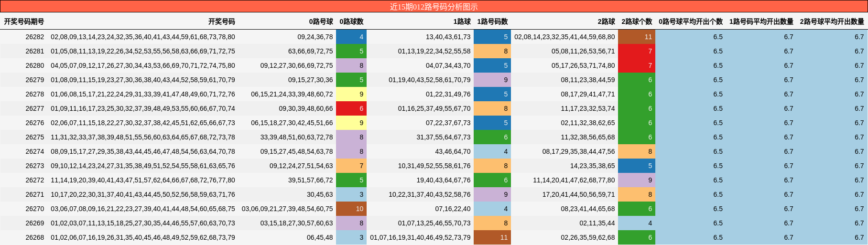Select red 2路球个数 cell in row 26281
868x245 pixels.
pos(637,51)
